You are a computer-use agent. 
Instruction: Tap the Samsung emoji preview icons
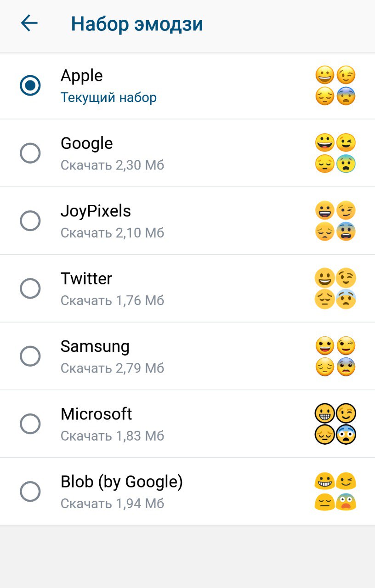point(335,356)
